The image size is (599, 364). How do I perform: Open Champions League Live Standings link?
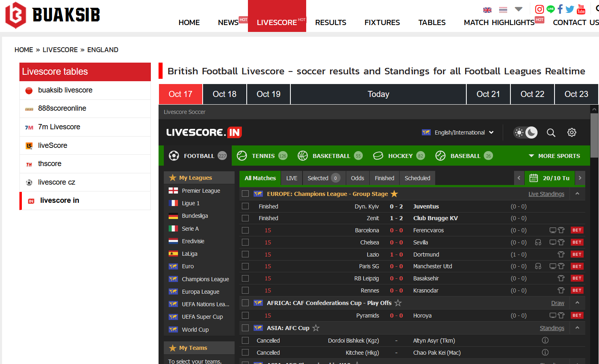click(546, 194)
